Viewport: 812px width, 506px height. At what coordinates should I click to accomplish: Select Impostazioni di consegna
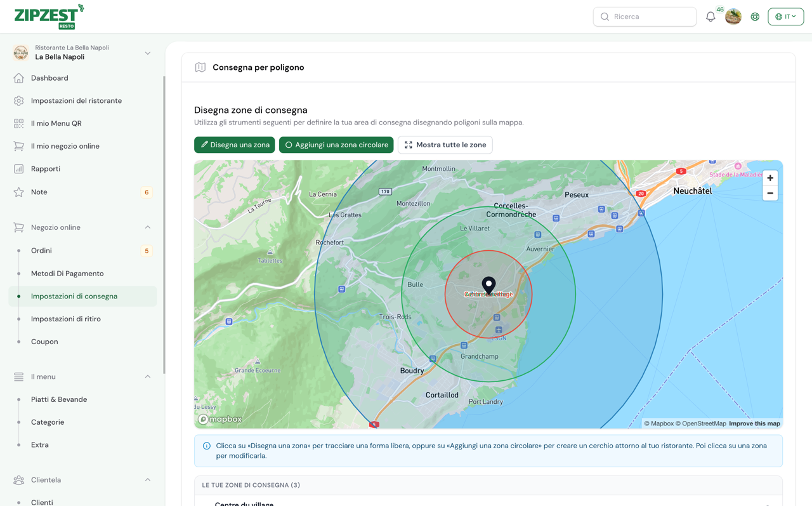tap(82, 296)
